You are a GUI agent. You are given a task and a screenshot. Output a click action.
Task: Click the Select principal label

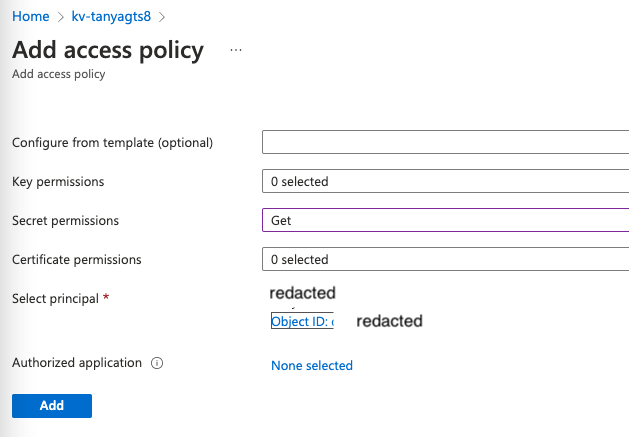point(56,299)
